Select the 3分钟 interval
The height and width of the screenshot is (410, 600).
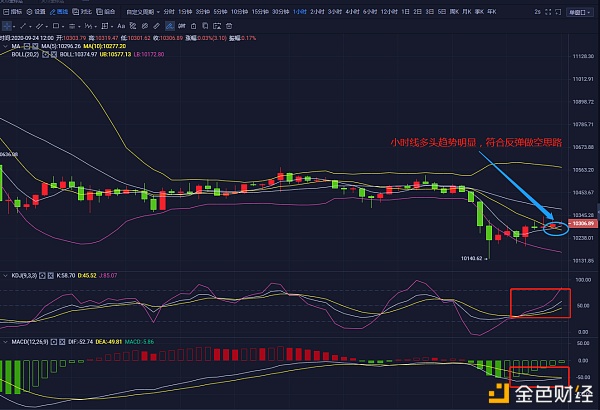pos(202,12)
